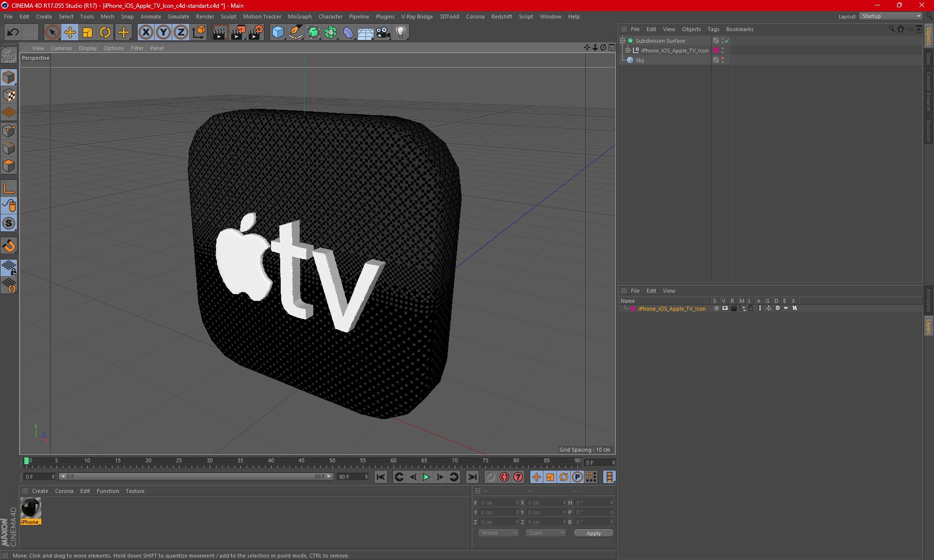
Task: Activate the Rotate tool in top toolbar
Action: click(105, 32)
